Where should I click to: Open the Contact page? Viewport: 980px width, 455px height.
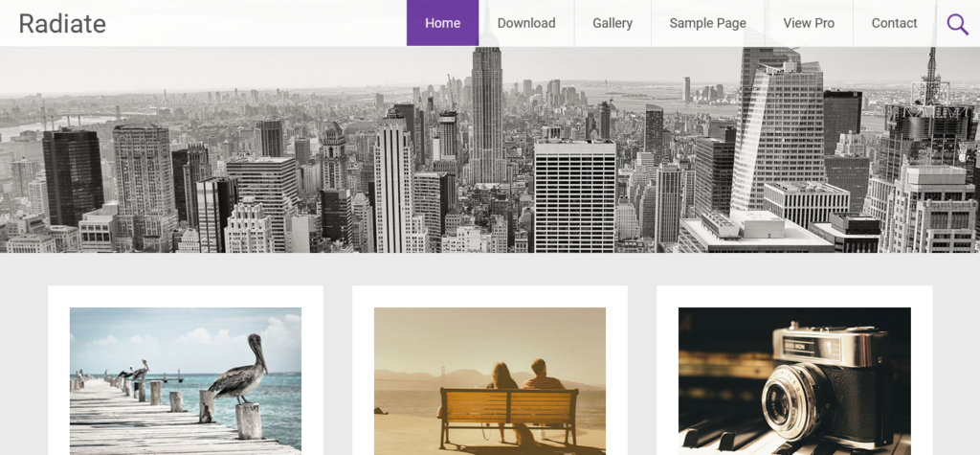click(x=894, y=23)
